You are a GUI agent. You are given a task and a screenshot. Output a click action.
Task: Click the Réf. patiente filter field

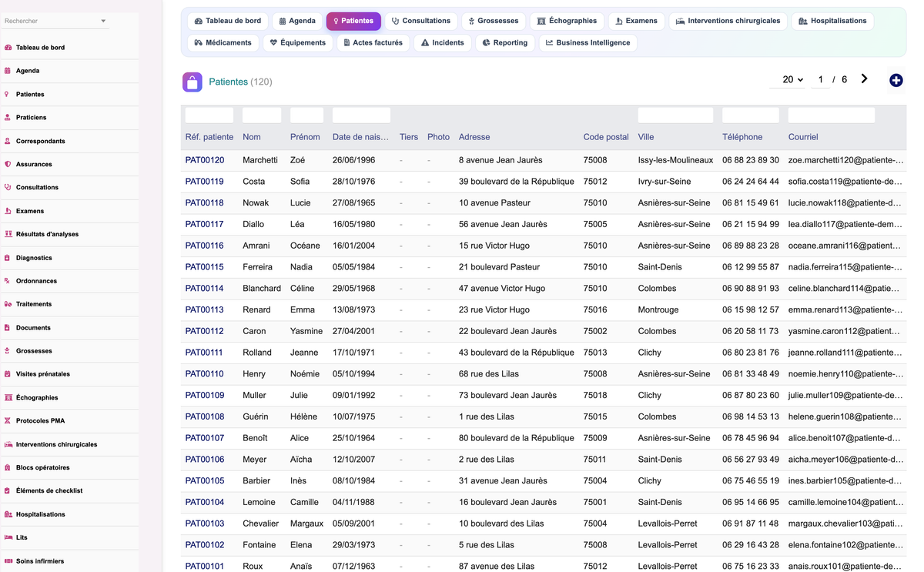tap(209, 115)
